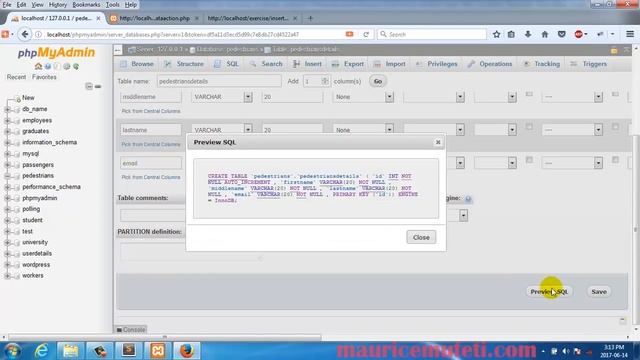This screenshot has height=360, width=640.
Task: Tick the A_I checkbox for middlename row
Action: pos(615,94)
